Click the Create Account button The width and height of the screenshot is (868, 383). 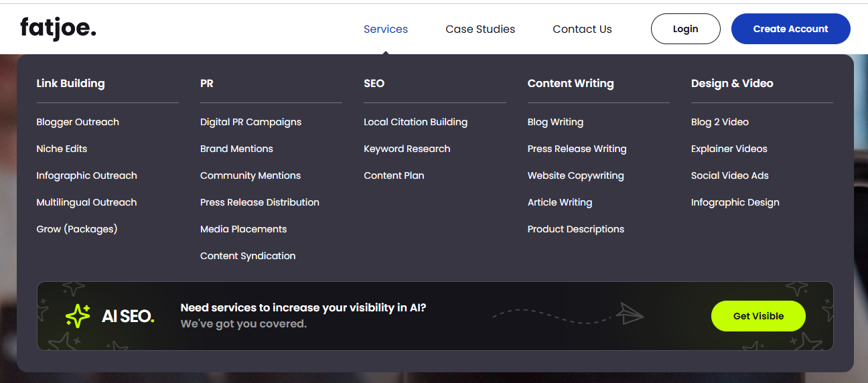(x=790, y=29)
